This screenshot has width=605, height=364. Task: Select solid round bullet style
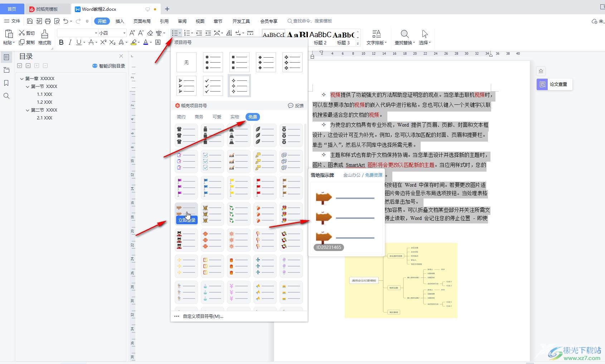tap(213, 62)
